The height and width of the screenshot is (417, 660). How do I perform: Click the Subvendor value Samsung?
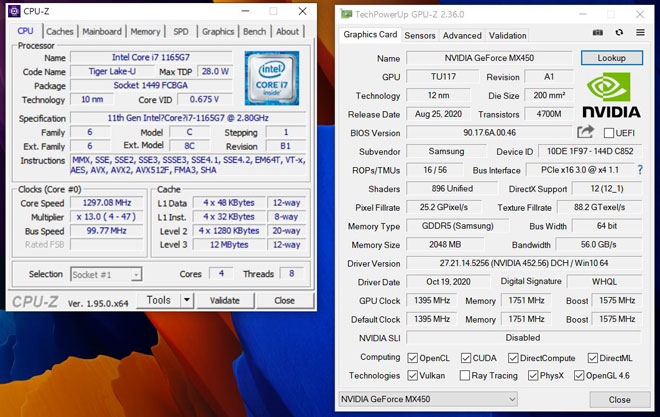pos(446,151)
